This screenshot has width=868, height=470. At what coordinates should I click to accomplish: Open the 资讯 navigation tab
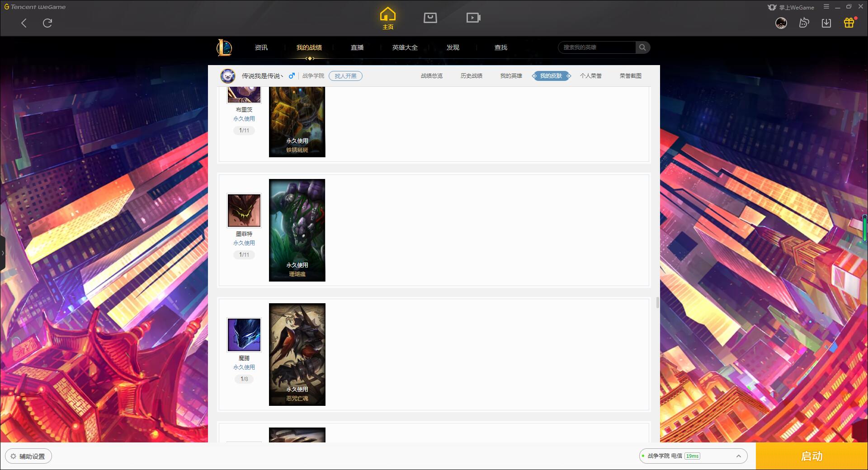click(x=261, y=47)
